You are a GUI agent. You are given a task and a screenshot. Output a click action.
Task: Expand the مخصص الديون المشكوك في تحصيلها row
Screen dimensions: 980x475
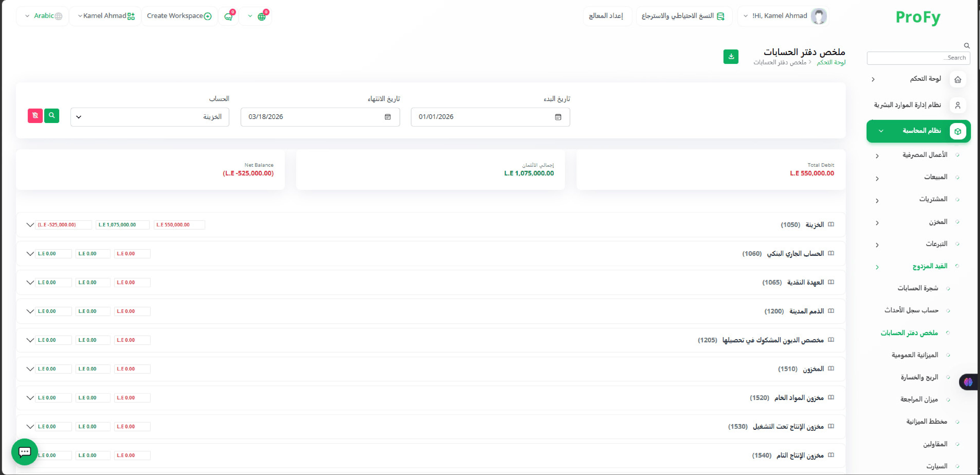coord(30,340)
